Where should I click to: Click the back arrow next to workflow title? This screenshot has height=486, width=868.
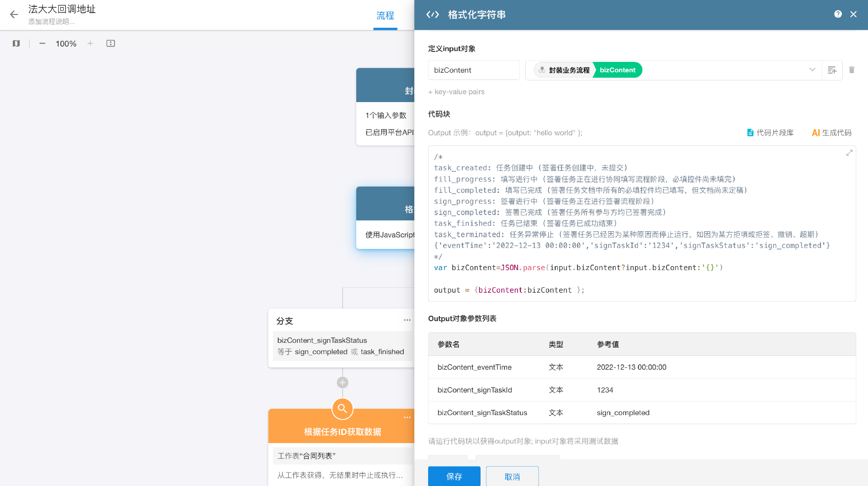click(14, 14)
